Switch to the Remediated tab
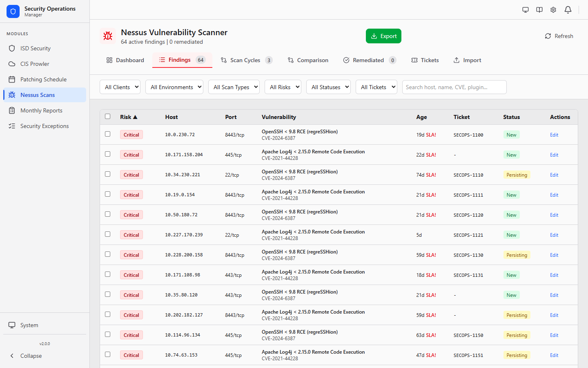 click(x=370, y=60)
